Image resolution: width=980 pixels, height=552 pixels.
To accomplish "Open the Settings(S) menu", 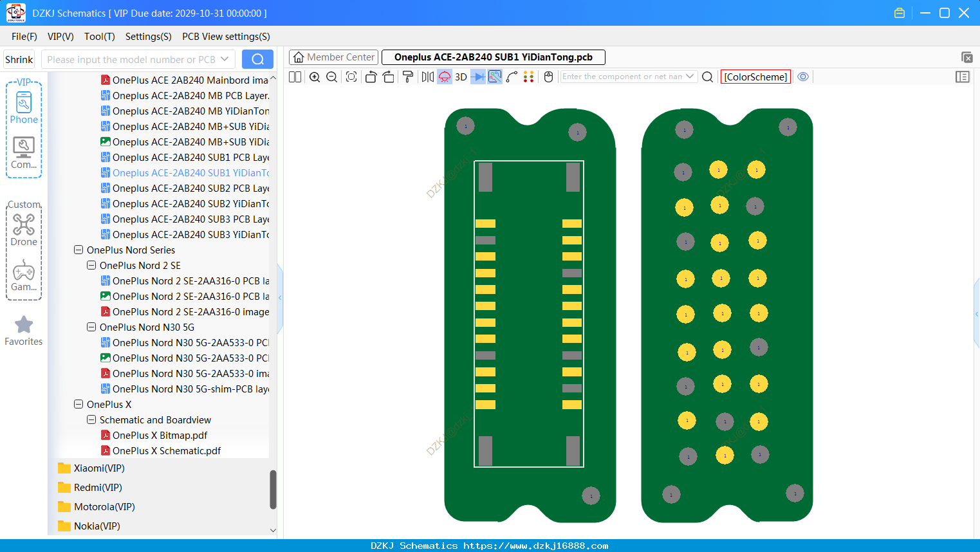I will tap(149, 37).
